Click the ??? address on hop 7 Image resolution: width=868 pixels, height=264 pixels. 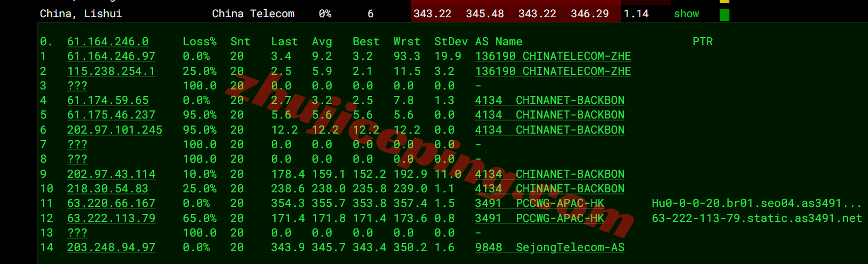tap(77, 144)
